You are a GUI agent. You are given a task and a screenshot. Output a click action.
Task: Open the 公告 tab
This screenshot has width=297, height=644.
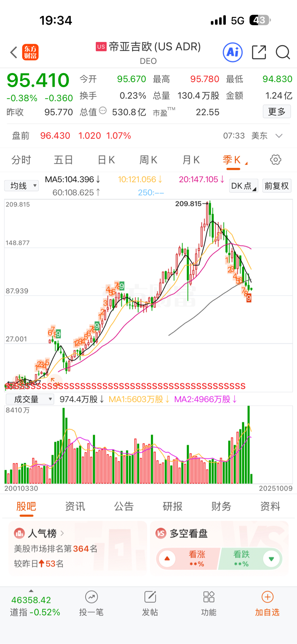pyautogui.click(x=124, y=506)
